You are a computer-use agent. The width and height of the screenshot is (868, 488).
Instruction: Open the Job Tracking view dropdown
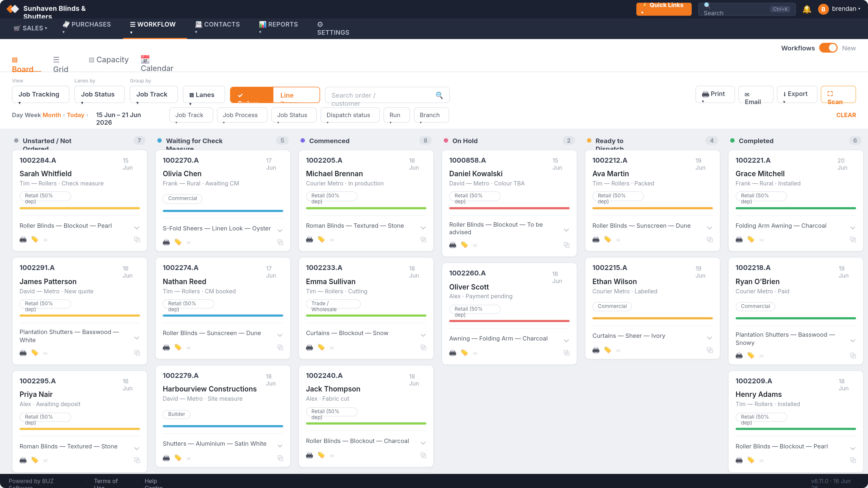40,95
